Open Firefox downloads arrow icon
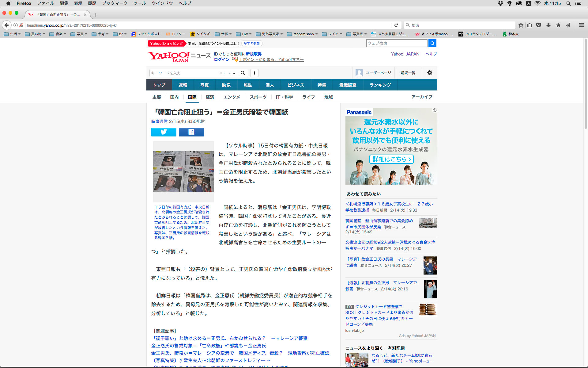This screenshot has height=368, width=588. click(x=548, y=25)
